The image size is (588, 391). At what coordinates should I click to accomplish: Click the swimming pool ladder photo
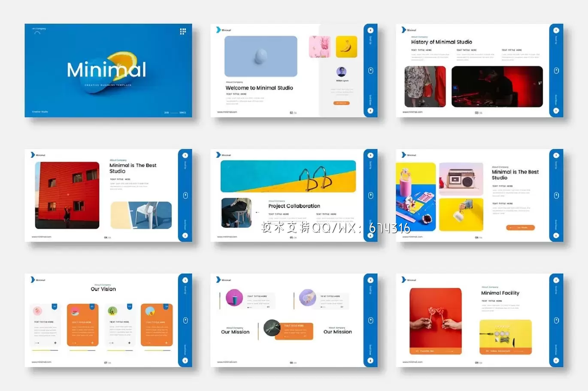click(288, 176)
